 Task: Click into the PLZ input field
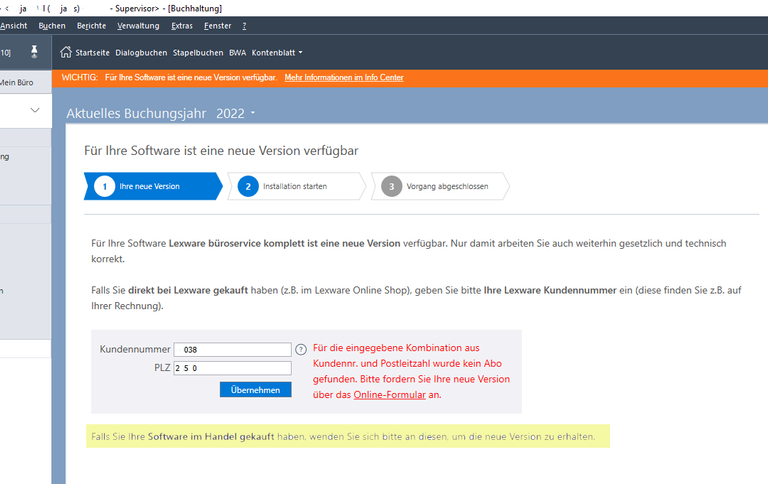click(x=233, y=368)
